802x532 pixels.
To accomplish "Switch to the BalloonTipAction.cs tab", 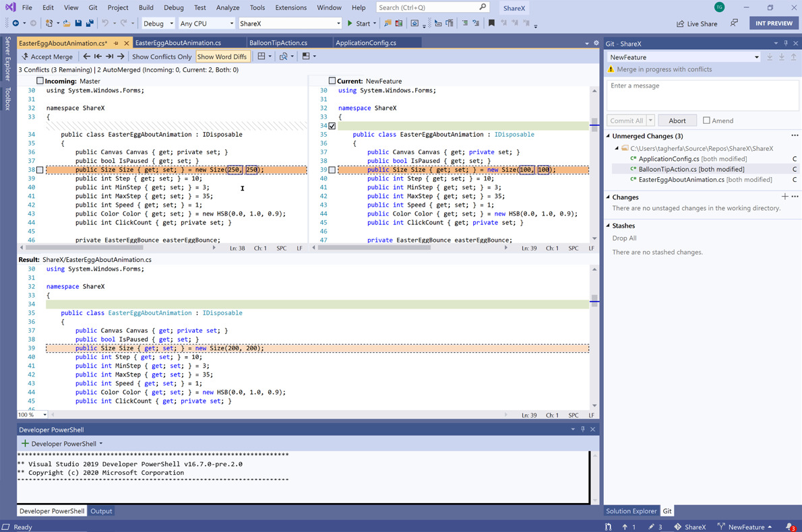I will pos(278,43).
